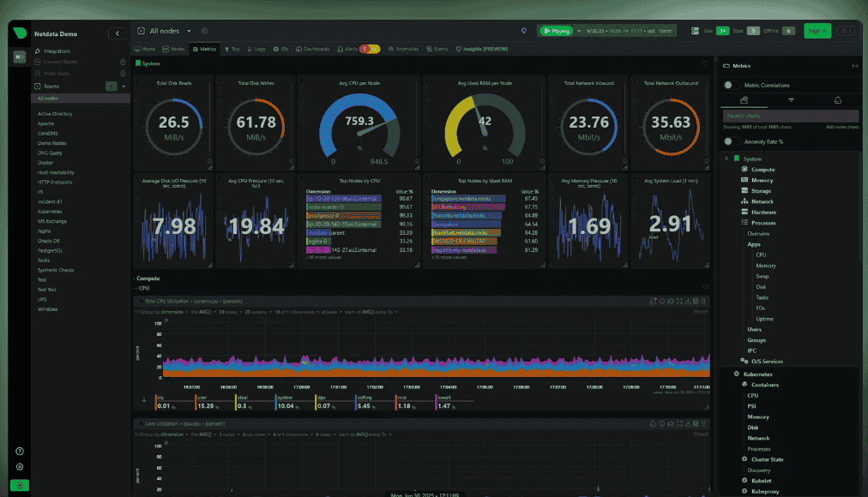The image size is (868, 497).
Task: Click the Live nodes count badge
Action: pos(722,31)
